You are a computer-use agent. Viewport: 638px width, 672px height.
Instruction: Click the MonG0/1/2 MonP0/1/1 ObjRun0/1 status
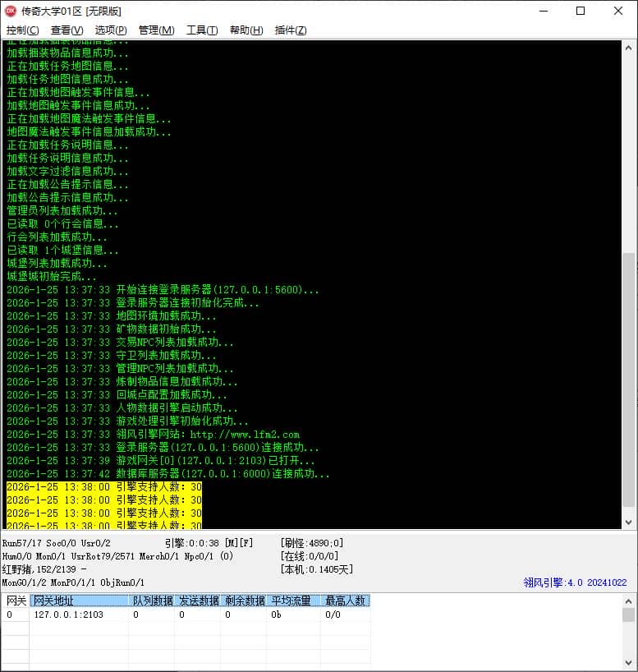pyautogui.click(x=73, y=582)
